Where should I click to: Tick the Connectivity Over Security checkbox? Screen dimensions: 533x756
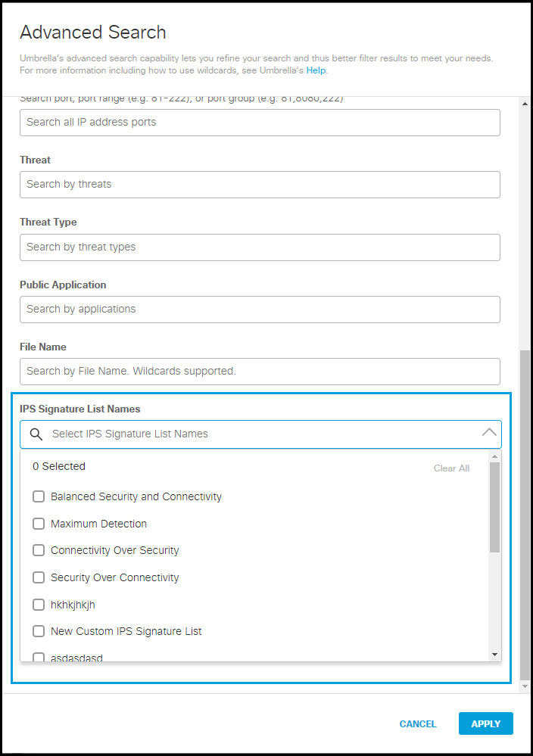point(39,551)
